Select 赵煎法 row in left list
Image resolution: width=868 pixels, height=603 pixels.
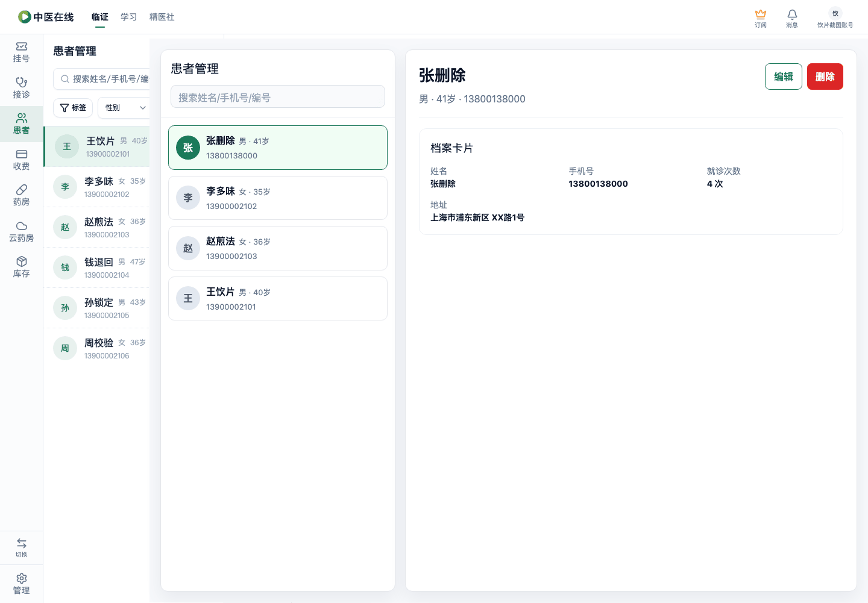[x=96, y=227]
